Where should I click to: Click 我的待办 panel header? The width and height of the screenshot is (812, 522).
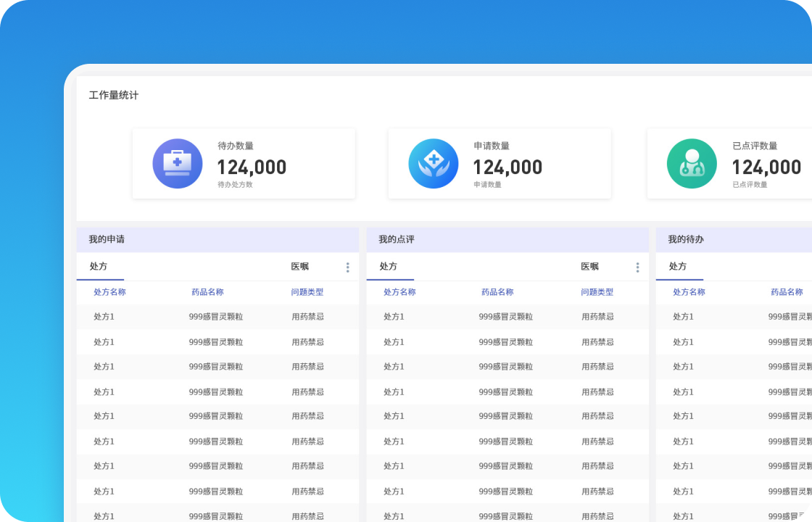pyautogui.click(x=734, y=239)
